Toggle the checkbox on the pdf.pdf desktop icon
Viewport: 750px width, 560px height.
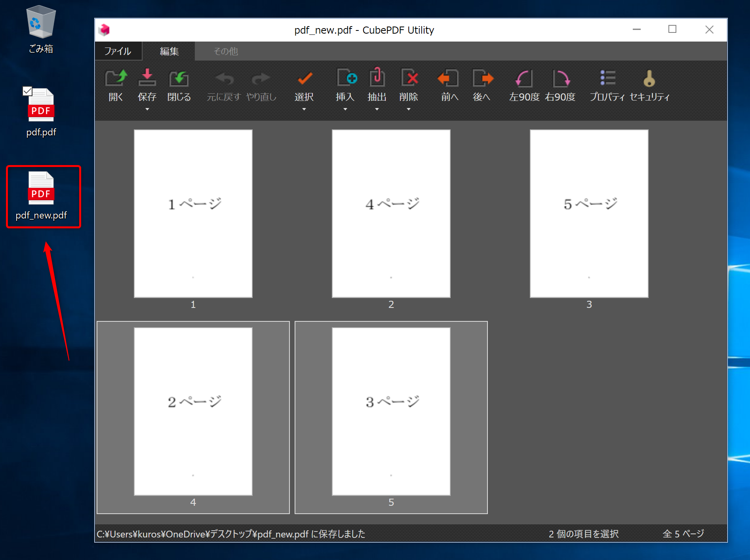pos(27,91)
